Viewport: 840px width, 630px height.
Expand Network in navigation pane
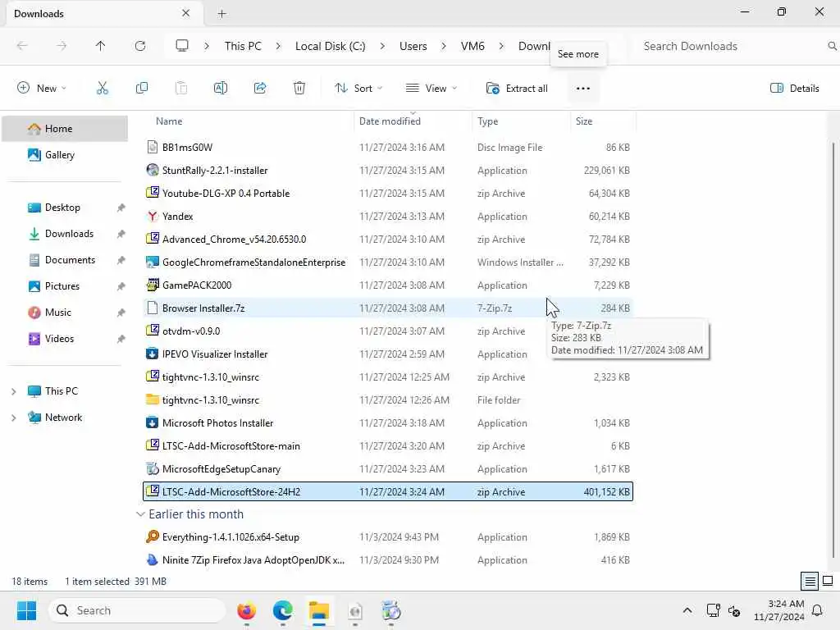click(13, 418)
